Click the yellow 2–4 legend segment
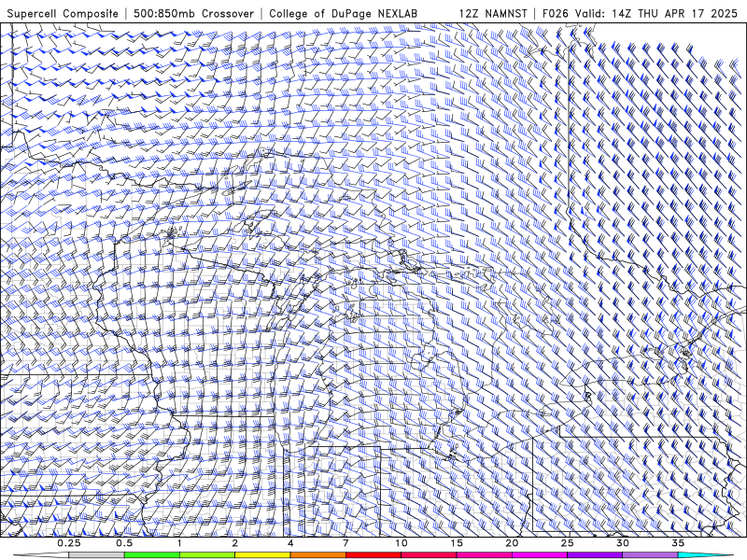The image size is (747, 560). point(262,555)
